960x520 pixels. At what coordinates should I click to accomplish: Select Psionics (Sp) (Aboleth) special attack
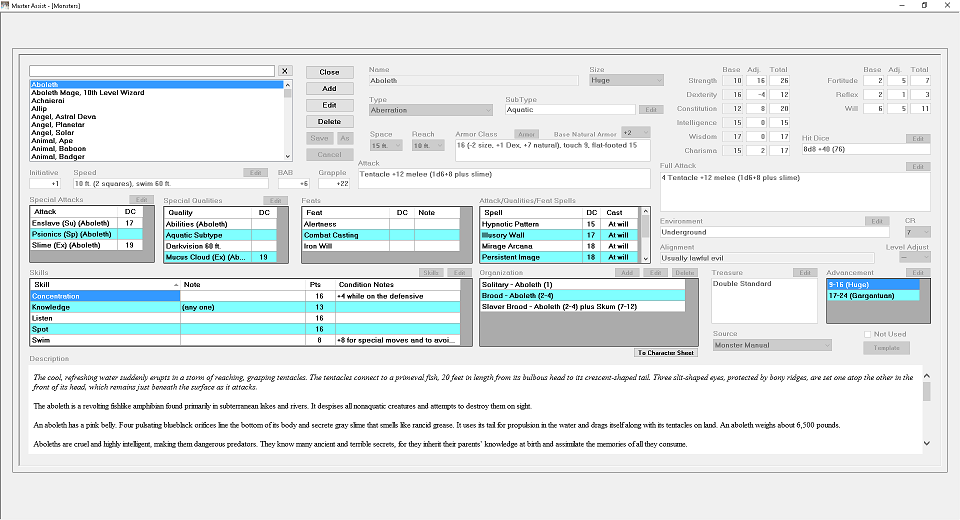tap(86, 234)
